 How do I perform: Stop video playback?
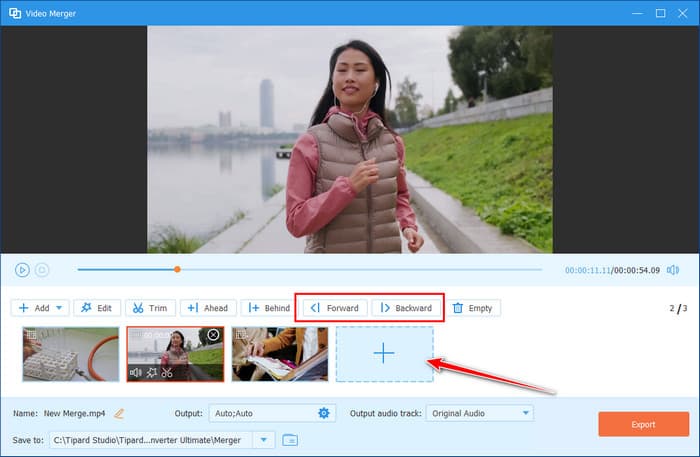click(42, 270)
